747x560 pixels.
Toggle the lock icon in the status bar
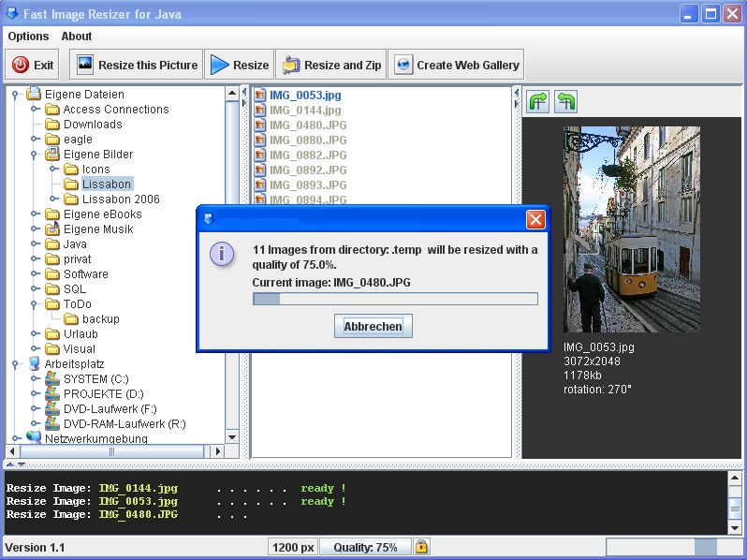[421, 547]
